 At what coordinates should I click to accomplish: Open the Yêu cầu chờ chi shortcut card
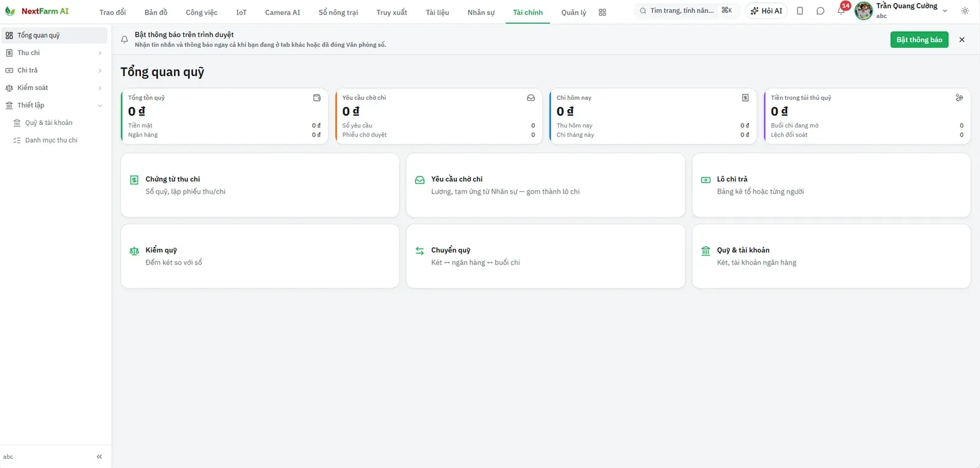click(546, 185)
